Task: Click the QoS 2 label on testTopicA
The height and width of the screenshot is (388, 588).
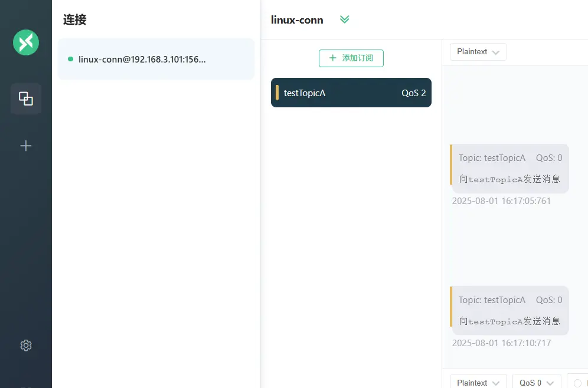Action: pos(413,93)
